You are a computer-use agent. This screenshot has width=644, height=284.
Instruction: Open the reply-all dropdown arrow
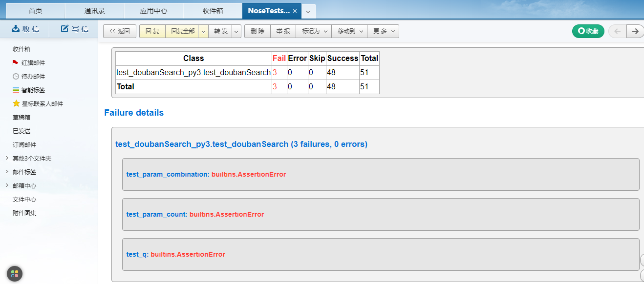(x=203, y=31)
